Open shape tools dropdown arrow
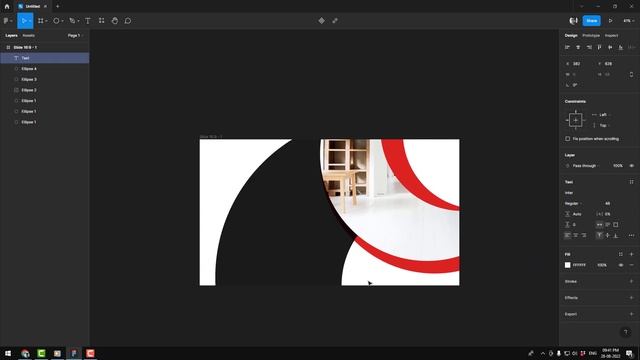Viewport: 640px width, 360px height. coord(62,21)
